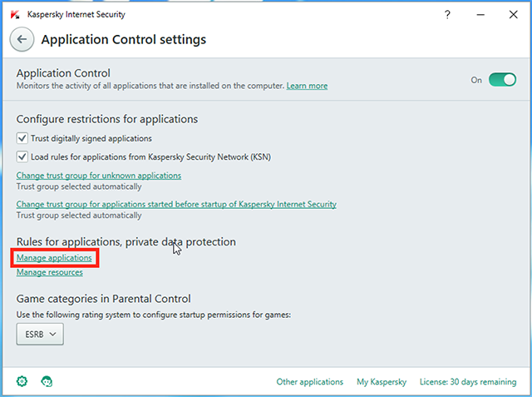Open Manage applications link
532x397 pixels.
tap(54, 258)
